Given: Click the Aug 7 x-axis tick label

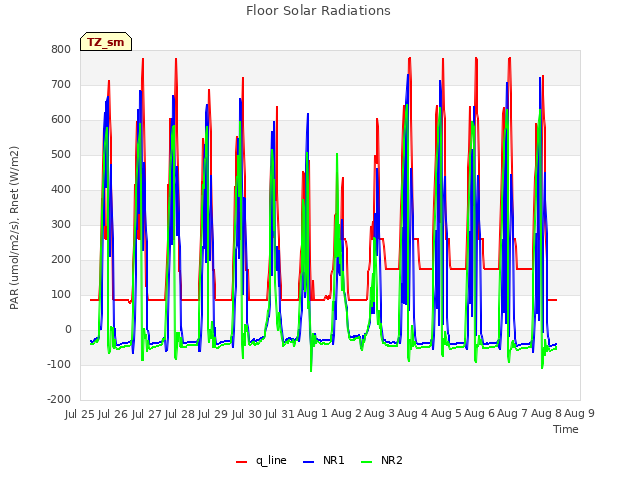Looking at the screenshot, I should click(512, 413).
